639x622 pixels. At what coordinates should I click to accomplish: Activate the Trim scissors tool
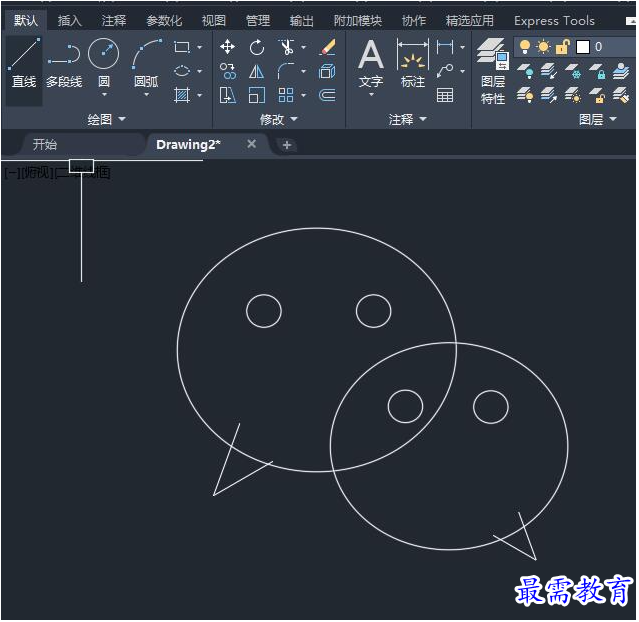click(286, 47)
